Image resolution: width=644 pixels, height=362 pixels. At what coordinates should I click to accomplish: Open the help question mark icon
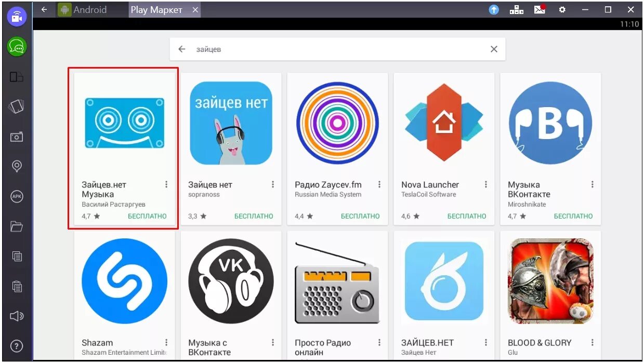pyautogui.click(x=17, y=345)
